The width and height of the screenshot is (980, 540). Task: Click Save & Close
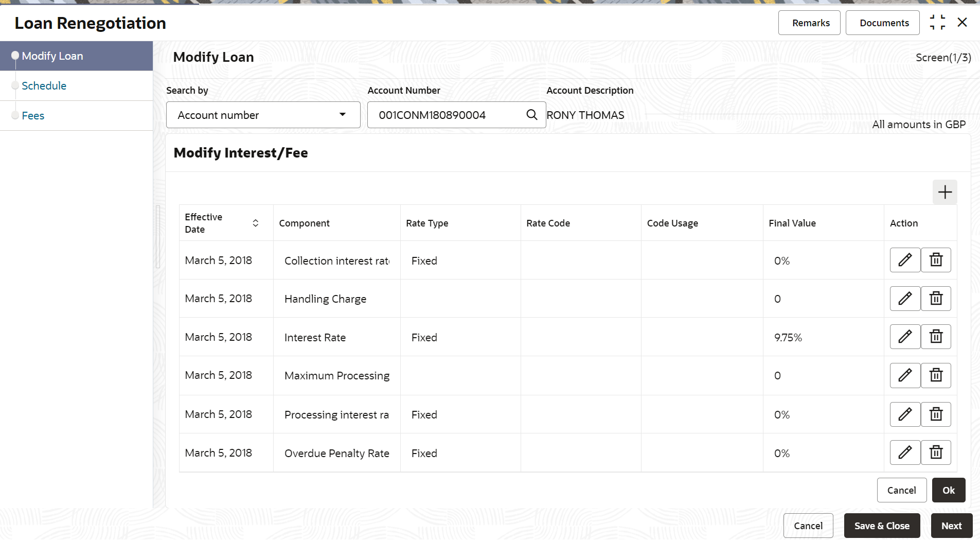tap(882, 526)
